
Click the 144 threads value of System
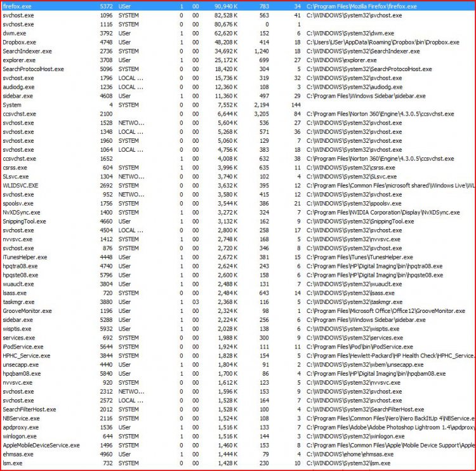pos(296,105)
